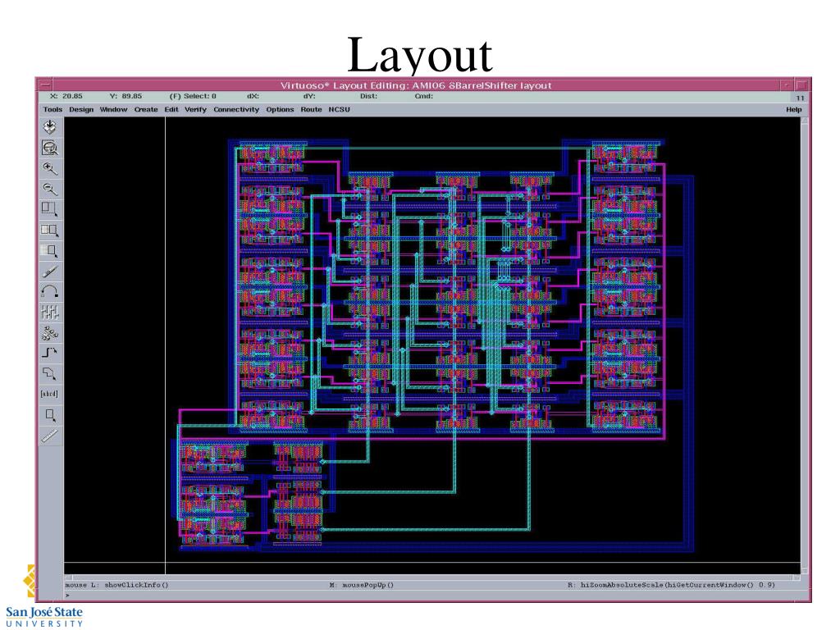The image size is (840, 630).
Task: Open the Options menu
Action: [x=281, y=109]
